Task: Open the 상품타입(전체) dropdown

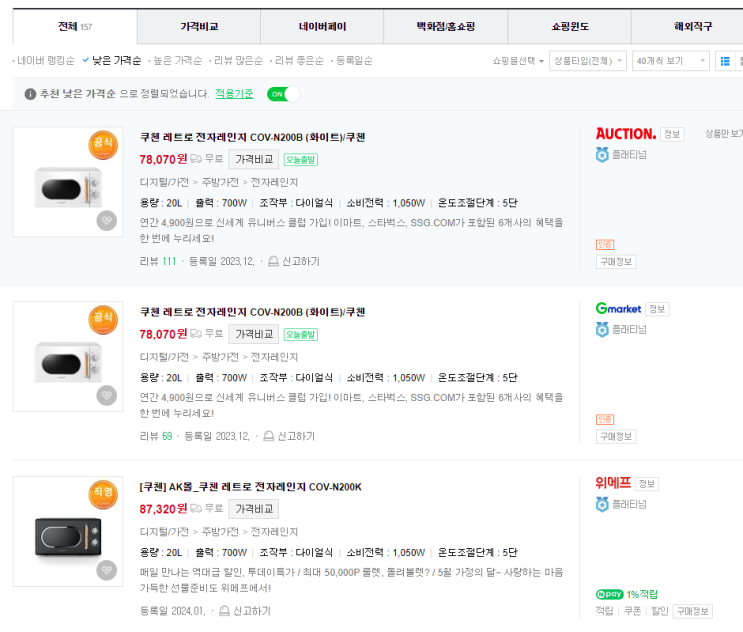Action: click(588, 61)
